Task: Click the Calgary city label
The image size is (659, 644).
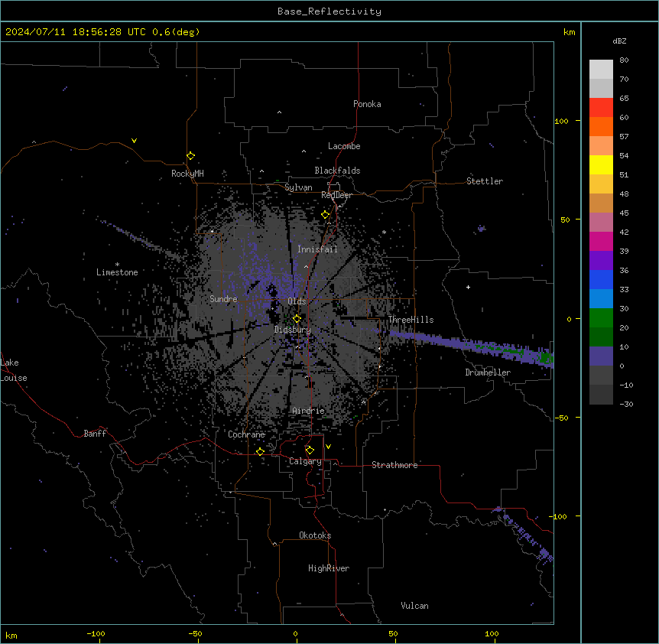Action: click(306, 461)
